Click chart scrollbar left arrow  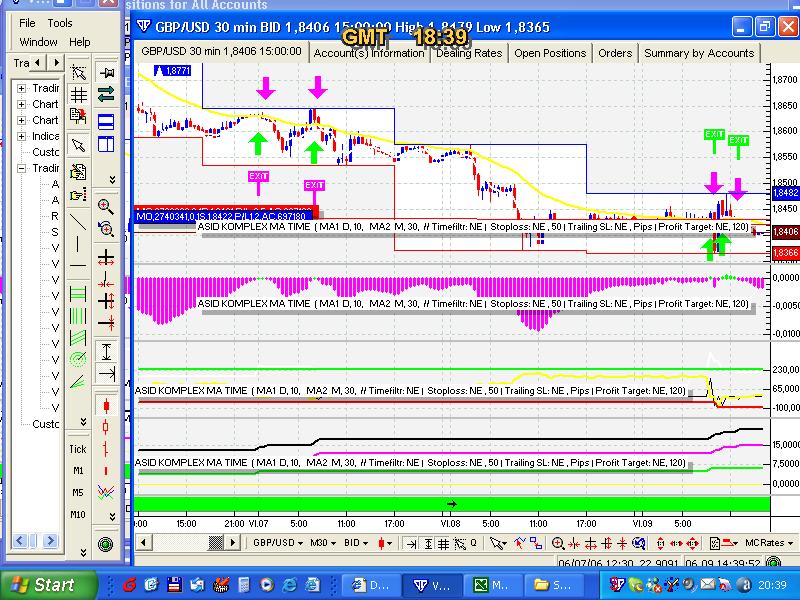143,542
